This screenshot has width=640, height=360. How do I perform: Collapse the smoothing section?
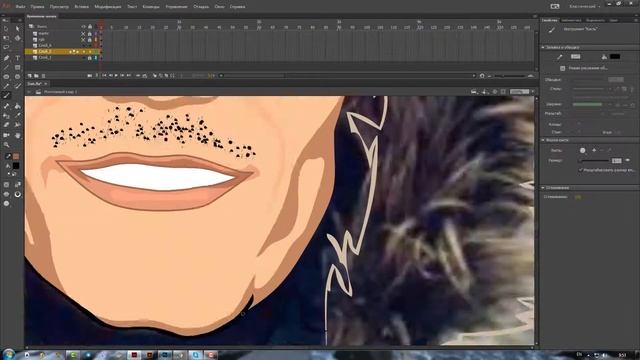[x=543, y=188]
